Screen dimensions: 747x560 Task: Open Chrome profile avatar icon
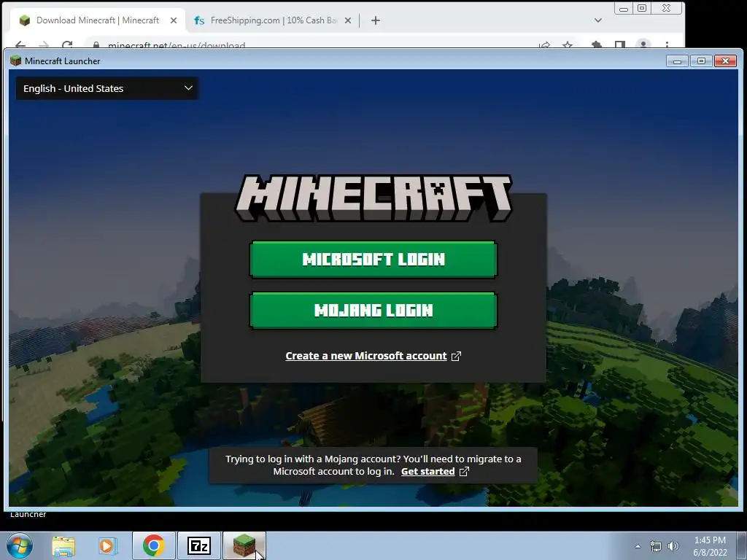pos(643,44)
